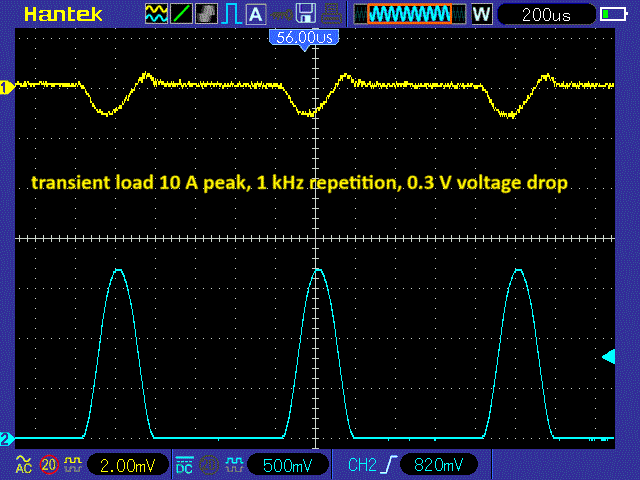Viewport: 640px width, 480px height.
Task: Click the Hantek logo
Action: tap(63, 15)
